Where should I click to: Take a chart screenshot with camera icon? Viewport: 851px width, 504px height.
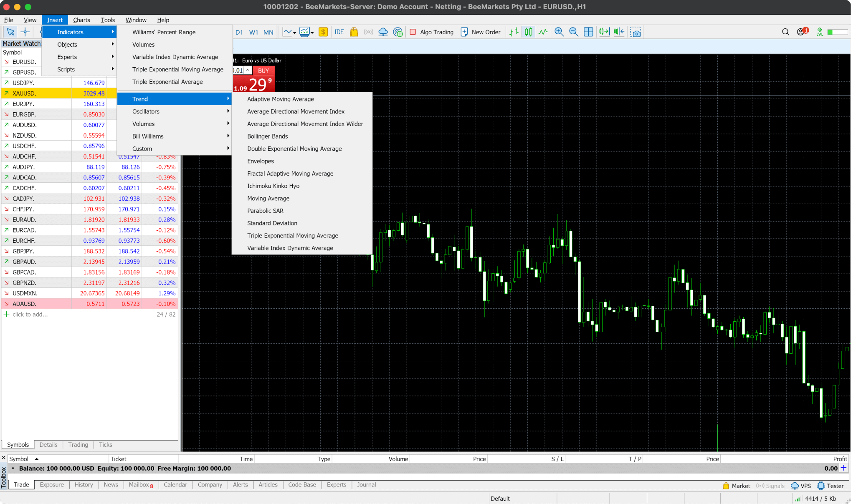[x=636, y=32]
